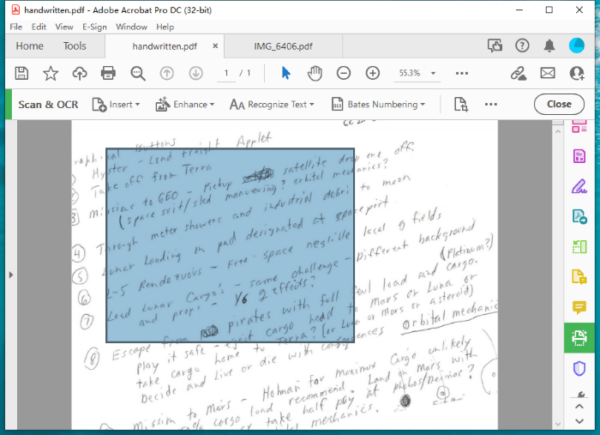Close the Scan & OCR toolbar
Image resolution: width=600 pixels, height=435 pixels.
tap(559, 104)
